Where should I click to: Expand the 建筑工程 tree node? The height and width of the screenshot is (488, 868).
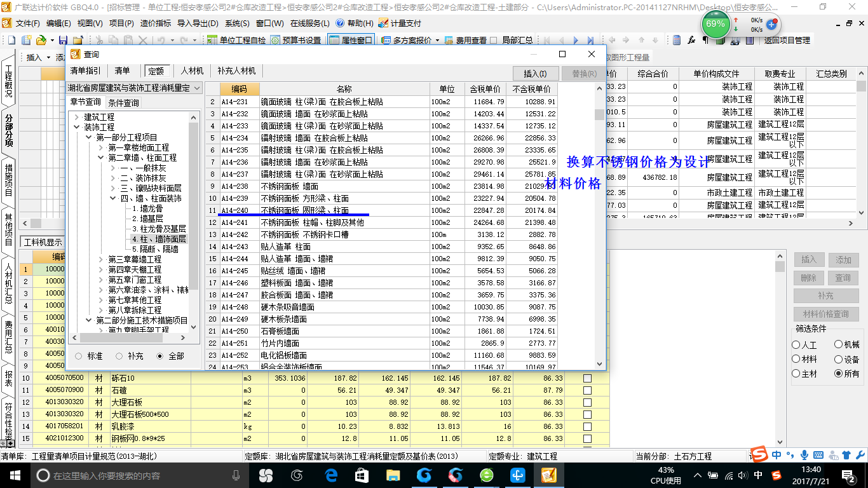pyautogui.click(x=78, y=118)
